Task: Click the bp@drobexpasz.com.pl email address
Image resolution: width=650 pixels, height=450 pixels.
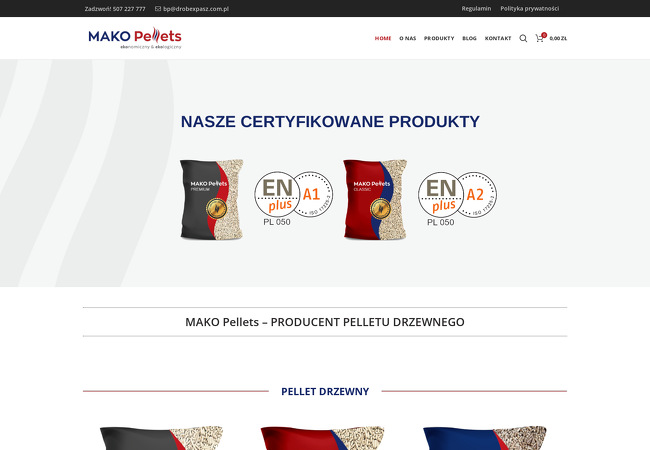Action: pos(196,9)
